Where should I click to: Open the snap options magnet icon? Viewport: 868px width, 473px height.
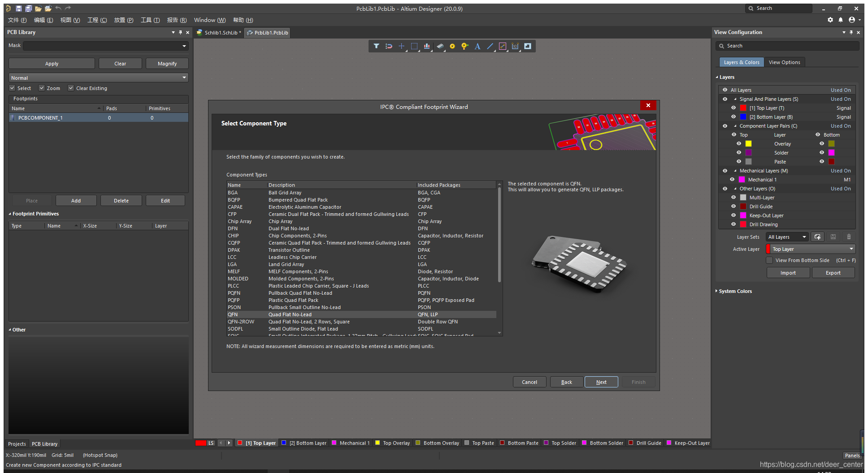point(389,46)
